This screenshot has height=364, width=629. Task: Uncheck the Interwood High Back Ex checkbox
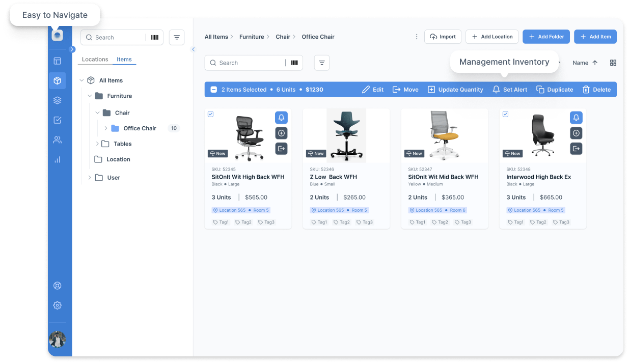tap(505, 114)
